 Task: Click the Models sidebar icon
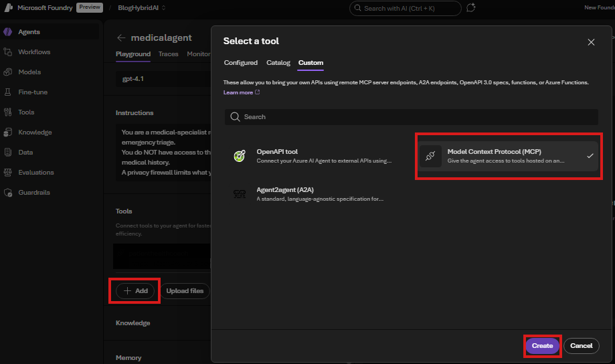coord(8,72)
